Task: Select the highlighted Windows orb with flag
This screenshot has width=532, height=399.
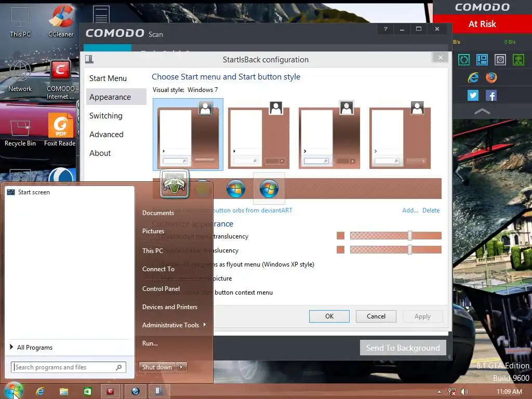Action: click(269, 188)
